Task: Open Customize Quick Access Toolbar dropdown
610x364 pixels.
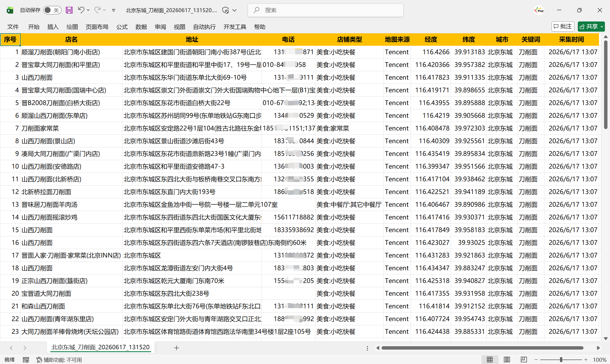Action: point(114,10)
